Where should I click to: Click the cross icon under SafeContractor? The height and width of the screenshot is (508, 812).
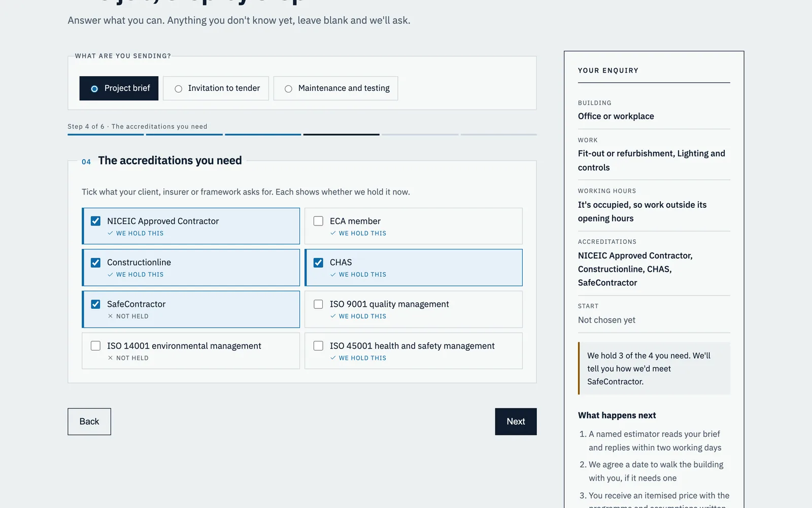110,316
